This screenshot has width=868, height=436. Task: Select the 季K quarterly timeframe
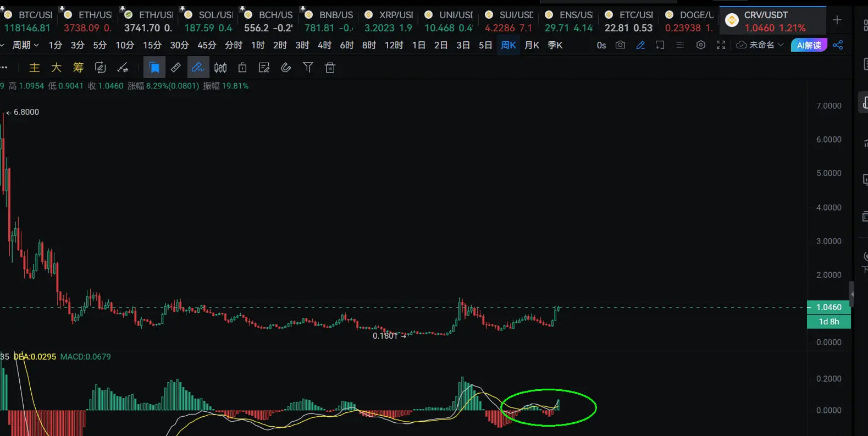[555, 45]
